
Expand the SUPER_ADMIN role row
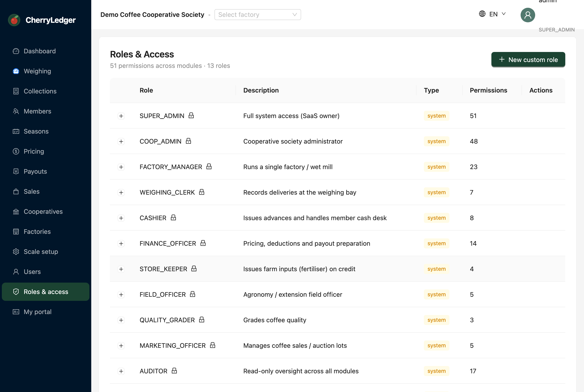(121, 116)
